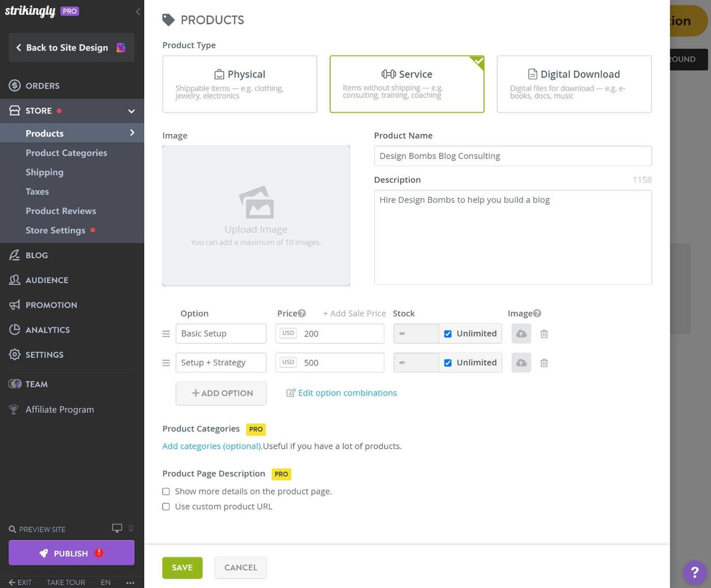Upload an image for the Basic Setup option
711x588 pixels.
521,334
